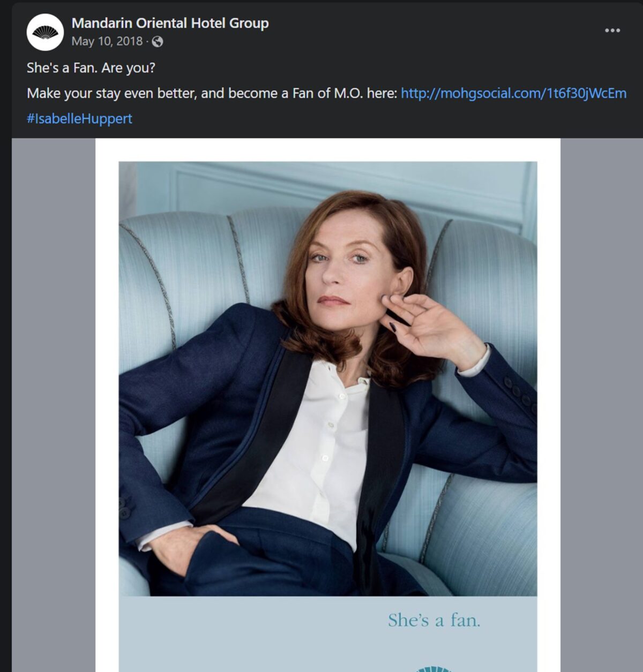The image size is (643, 672).
Task: Click the "She's a fan." caption on the poster
Action: 434,620
